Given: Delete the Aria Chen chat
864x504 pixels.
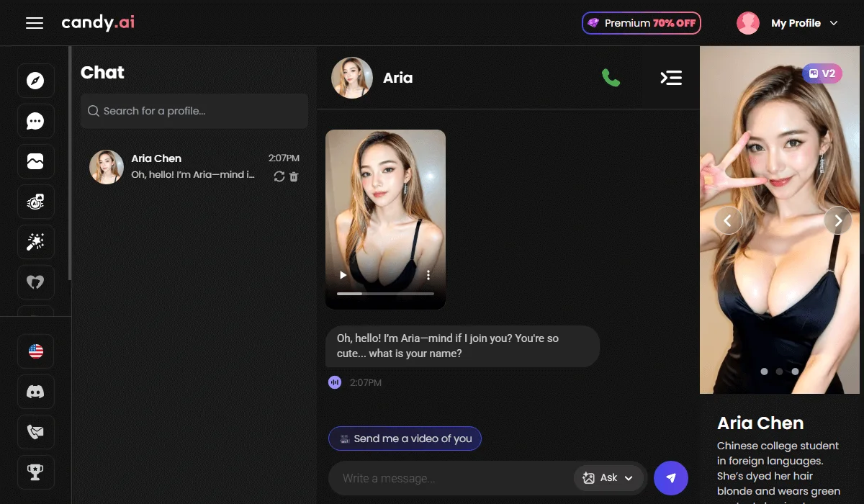Looking at the screenshot, I should click(x=294, y=176).
